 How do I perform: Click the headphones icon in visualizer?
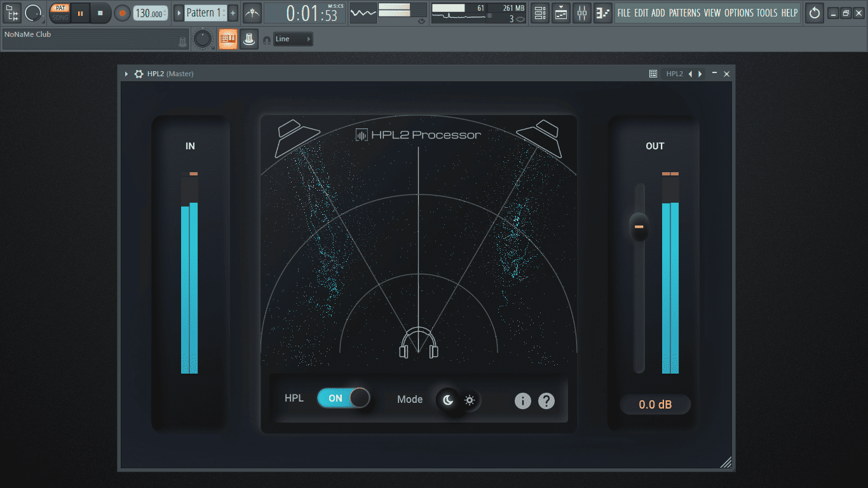click(x=419, y=343)
